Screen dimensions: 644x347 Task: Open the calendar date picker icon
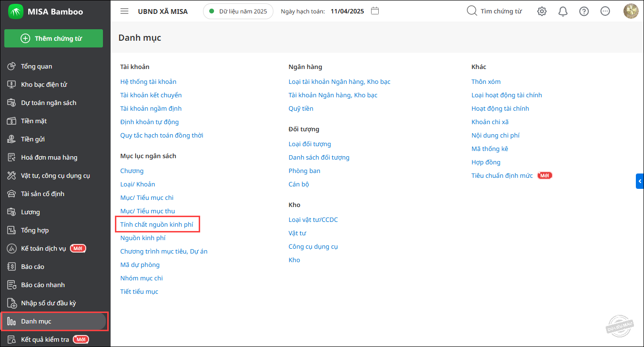(375, 11)
